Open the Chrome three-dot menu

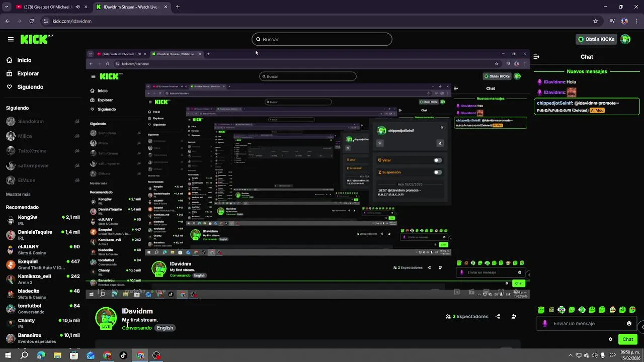pos(636,21)
